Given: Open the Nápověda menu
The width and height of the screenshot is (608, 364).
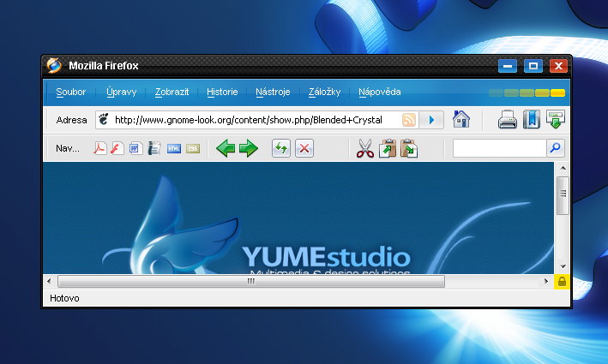Looking at the screenshot, I should (x=380, y=92).
